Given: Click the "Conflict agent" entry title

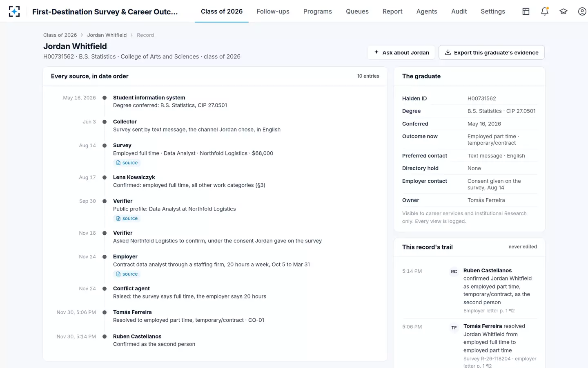Looking at the screenshot, I should (x=131, y=289).
